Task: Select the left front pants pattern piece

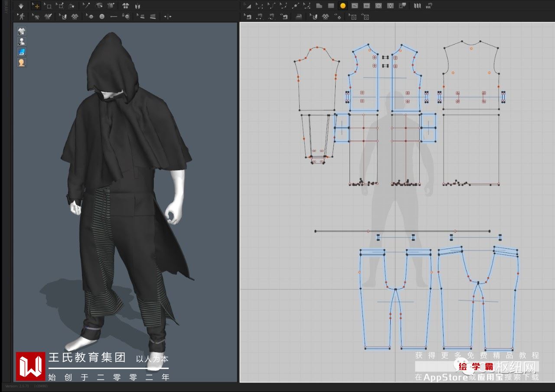Action: [373, 316]
